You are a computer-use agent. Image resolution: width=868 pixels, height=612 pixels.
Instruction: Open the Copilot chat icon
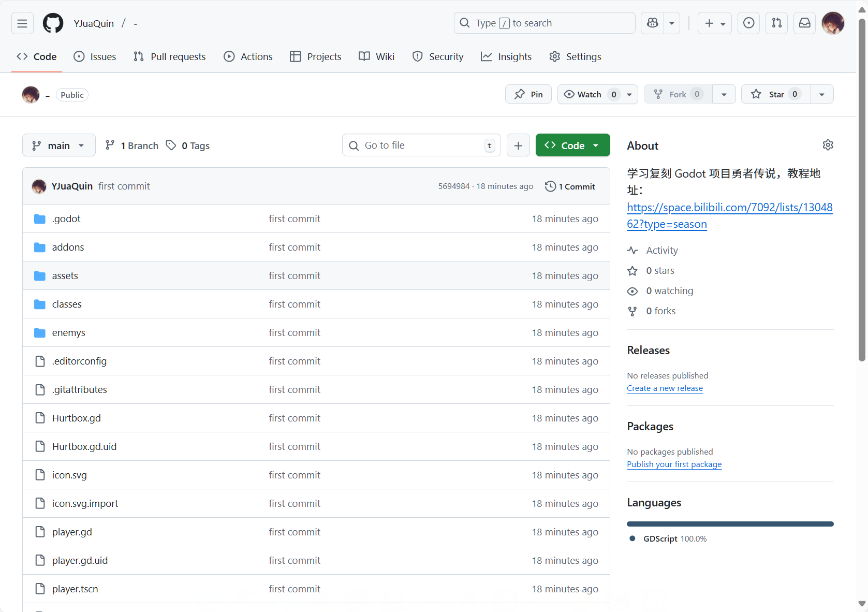click(653, 23)
